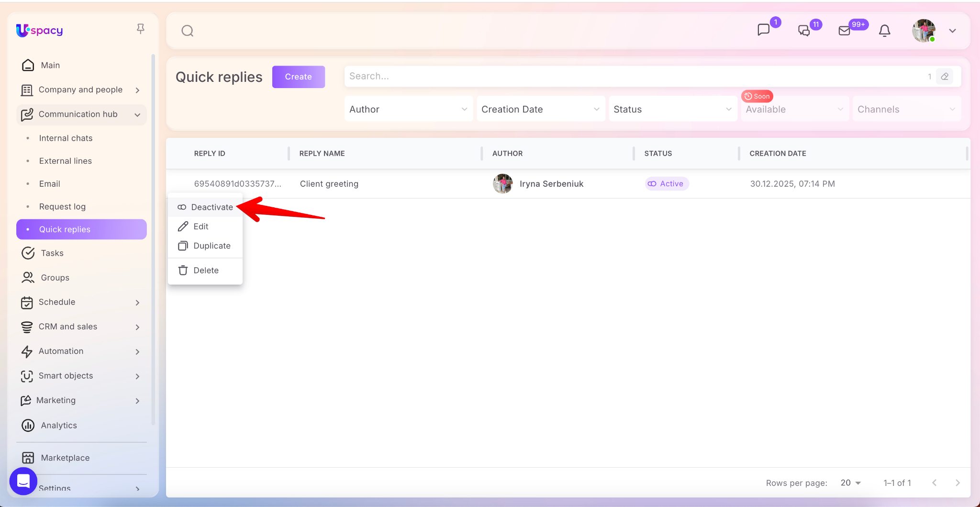
Task: Select Deactivate in the context menu
Action: click(x=206, y=207)
